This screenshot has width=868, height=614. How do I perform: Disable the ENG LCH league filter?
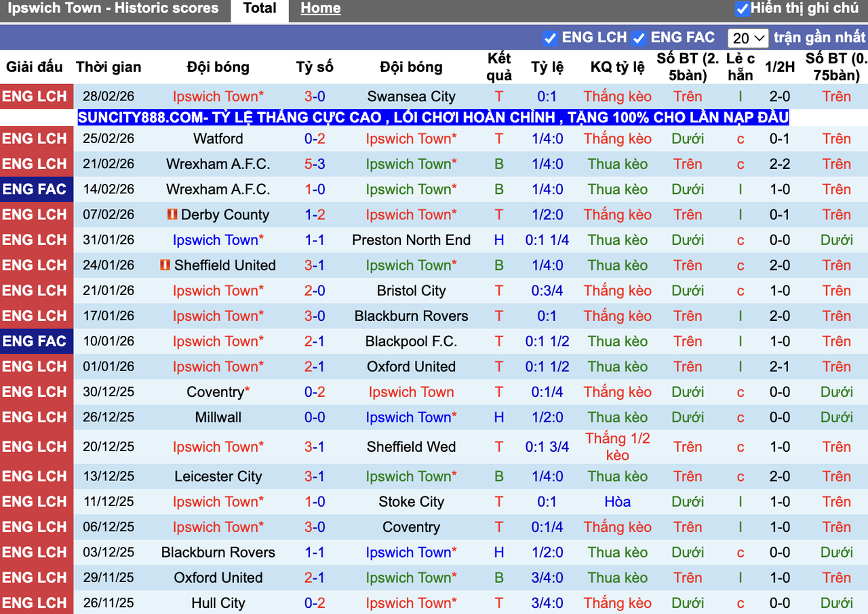(x=551, y=37)
